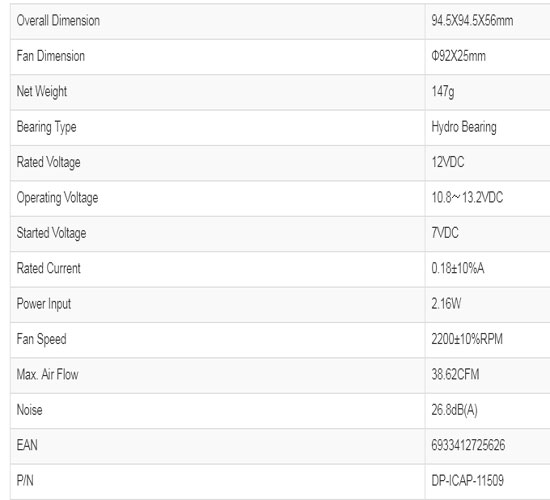
Task: Select the 147g weight value
Action: pos(443,92)
